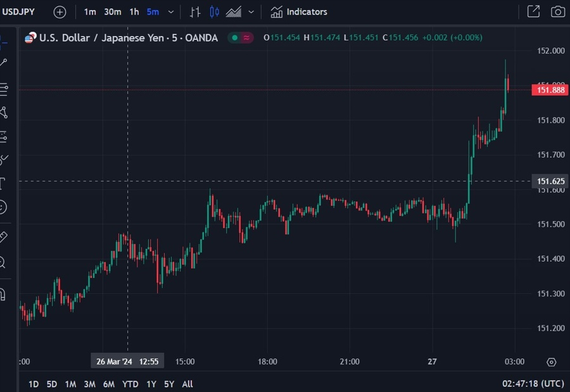The height and width of the screenshot is (392, 570).
Task: Switch to the 1h interval
Action: (x=134, y=12)
